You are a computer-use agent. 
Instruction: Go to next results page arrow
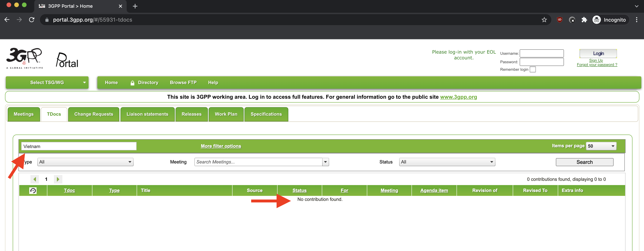click(58, 179)
